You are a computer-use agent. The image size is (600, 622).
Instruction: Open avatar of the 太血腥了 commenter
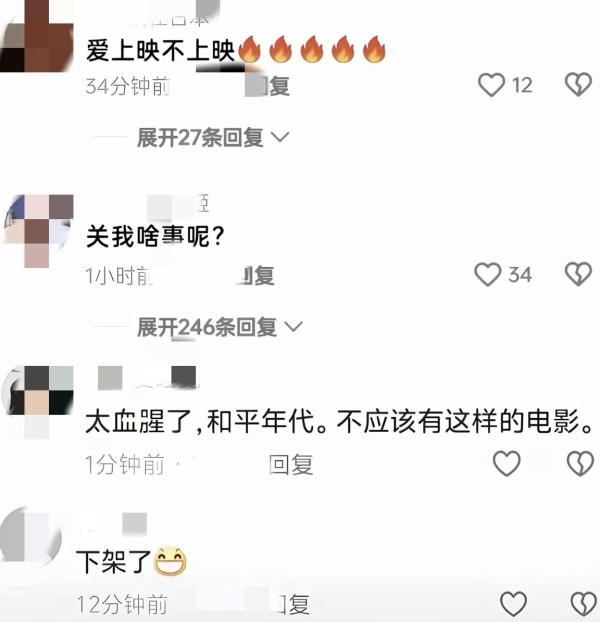(x=36, y=401)
